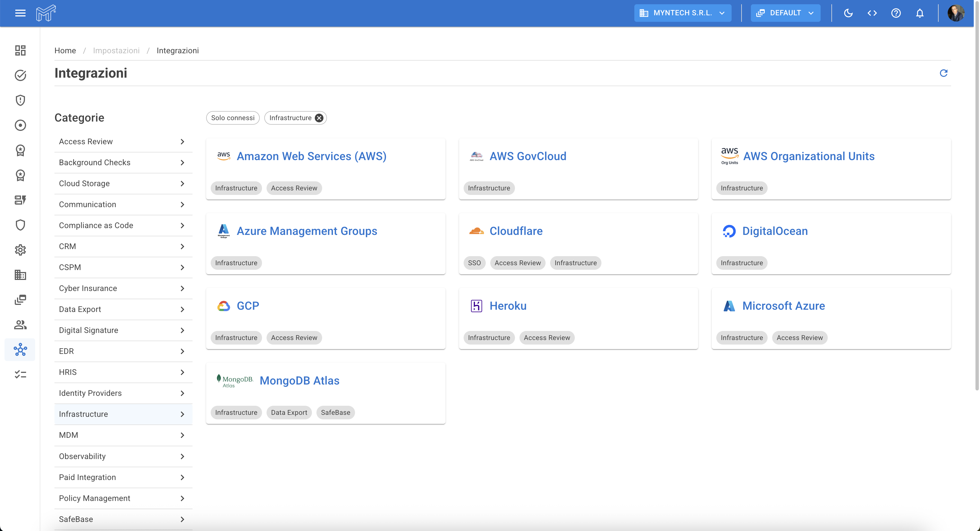Toggle dark mode moon icon
Viewport: 980px width, 531px height.
[x=848, y=13]
